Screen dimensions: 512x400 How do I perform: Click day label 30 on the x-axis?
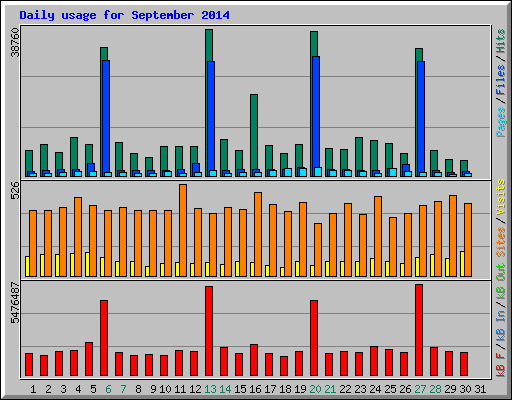465,389
